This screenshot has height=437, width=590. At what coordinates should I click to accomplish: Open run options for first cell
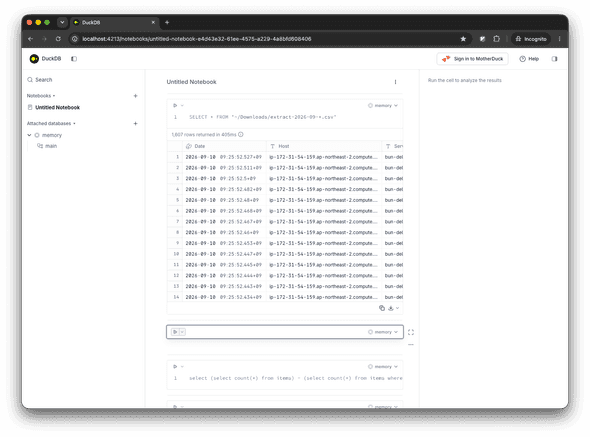click(x=182, y=105)
